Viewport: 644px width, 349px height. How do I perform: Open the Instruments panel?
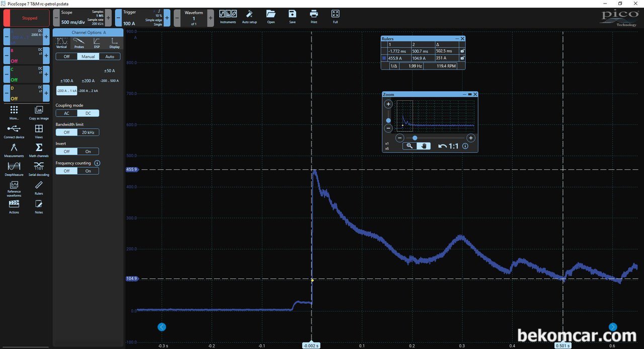click(228, 17)
